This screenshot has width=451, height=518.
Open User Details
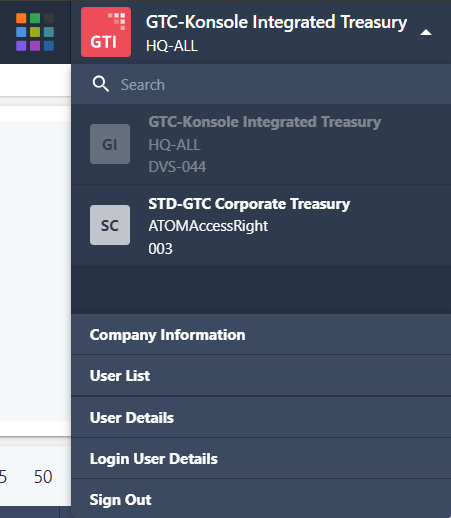tap(261, 417)
